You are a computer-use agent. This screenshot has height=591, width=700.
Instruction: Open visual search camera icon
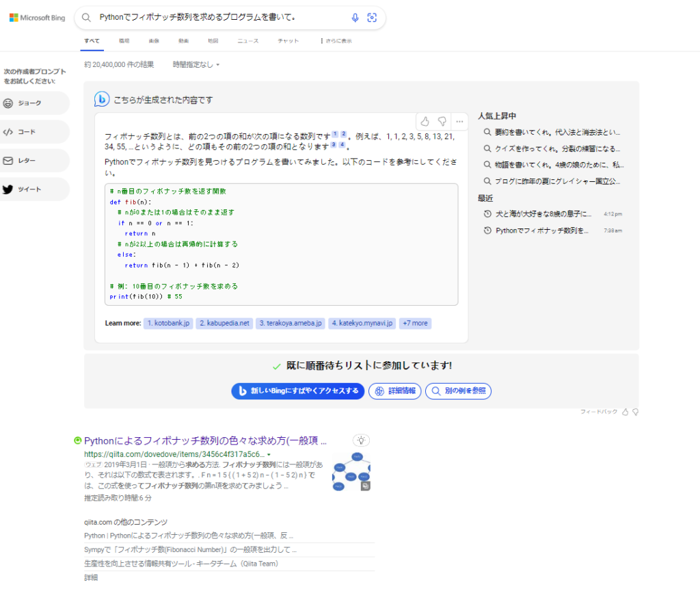372,17
